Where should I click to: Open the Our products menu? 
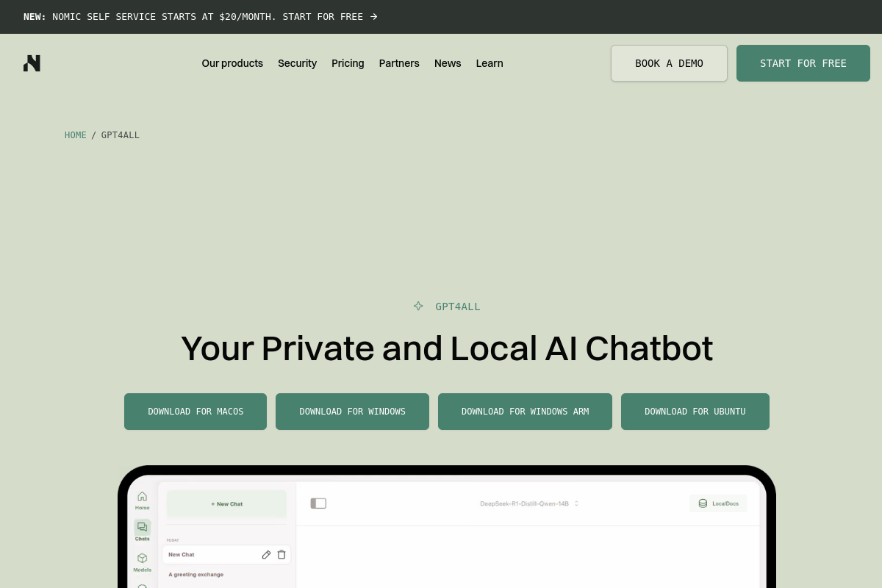(x=232, y=63)
